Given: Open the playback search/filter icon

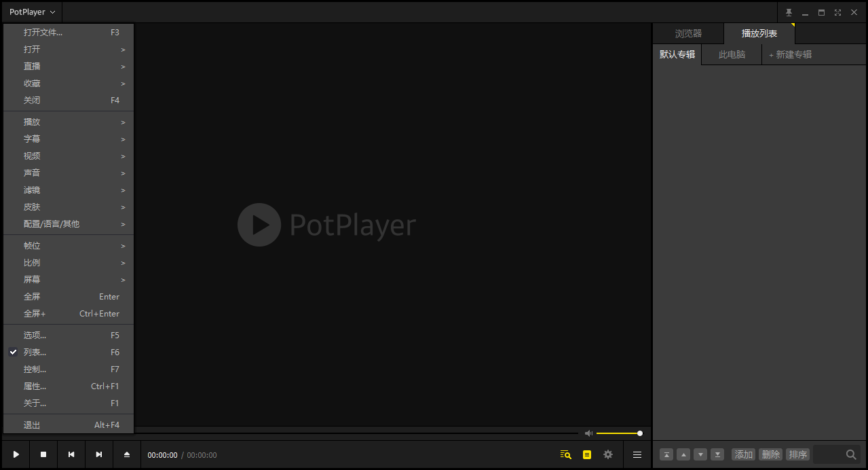Looking at the screenshot, I should point(565,454).
